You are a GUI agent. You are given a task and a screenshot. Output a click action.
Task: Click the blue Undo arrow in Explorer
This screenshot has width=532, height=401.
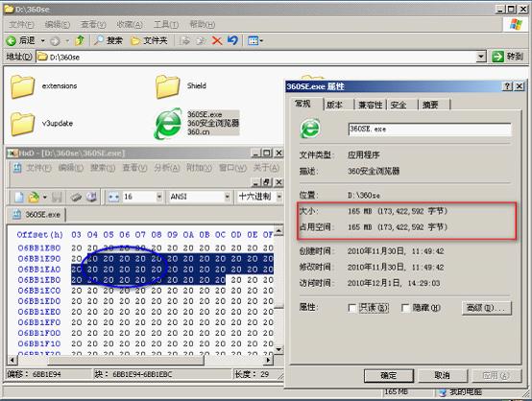click(x=232, y=40)
